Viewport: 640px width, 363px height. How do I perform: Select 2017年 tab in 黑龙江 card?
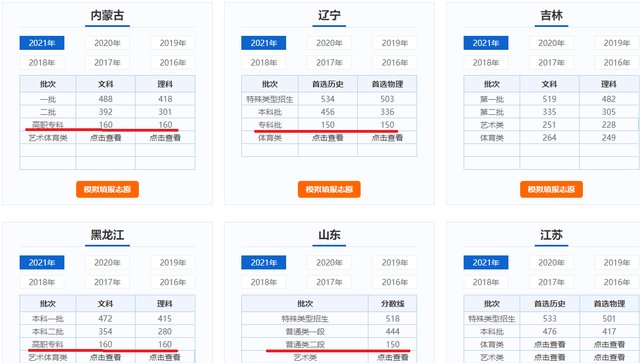click(x=107, y=282)
